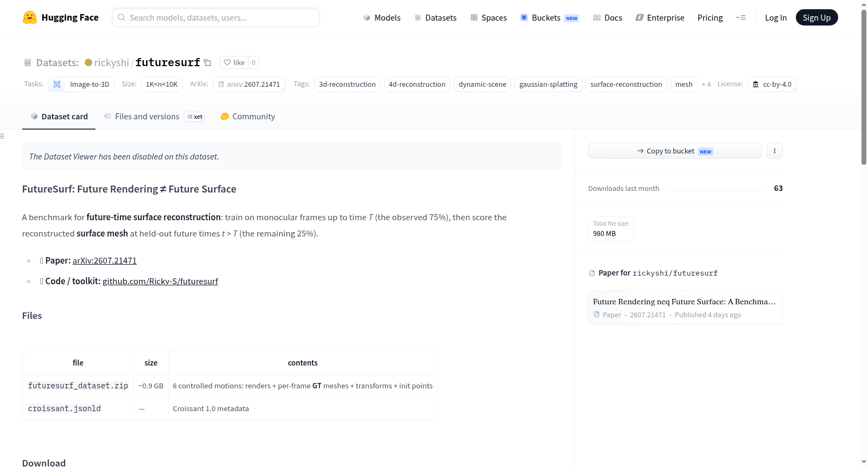Click the Files section heading
Viewport: 868px width, 467px height.
click(x=32, y=316)
